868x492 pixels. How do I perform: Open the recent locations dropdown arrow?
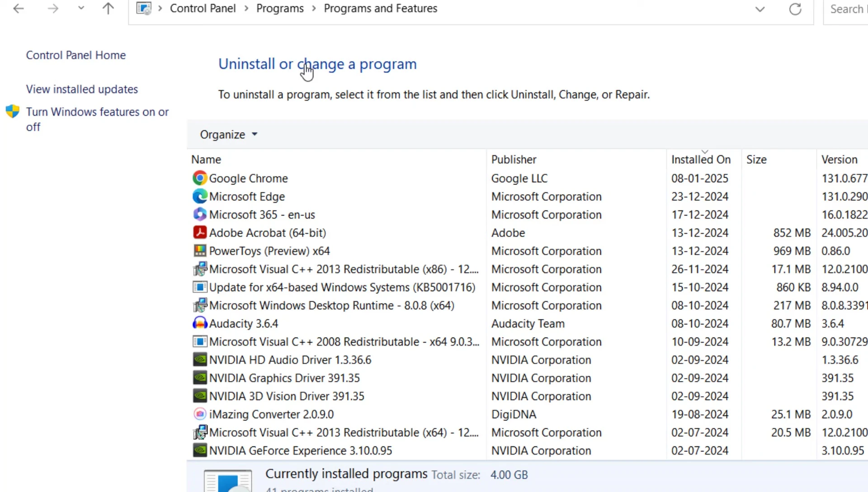point(81,8)
